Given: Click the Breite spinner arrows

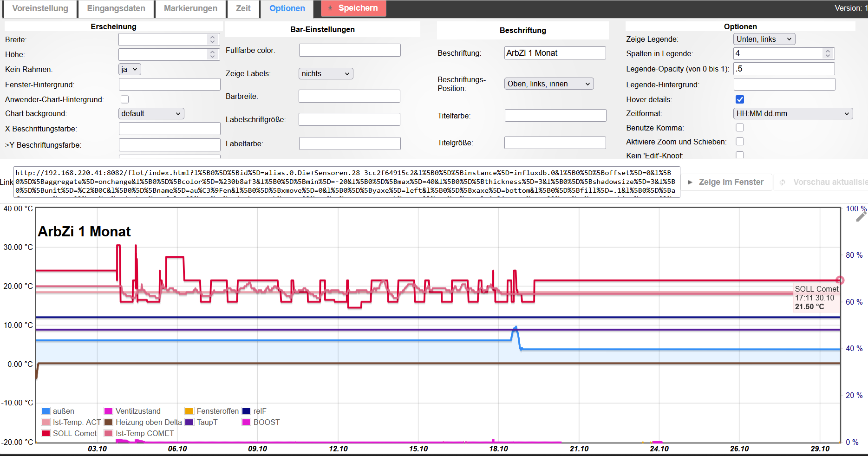Looking at the screenshot, I should (212, 39).
